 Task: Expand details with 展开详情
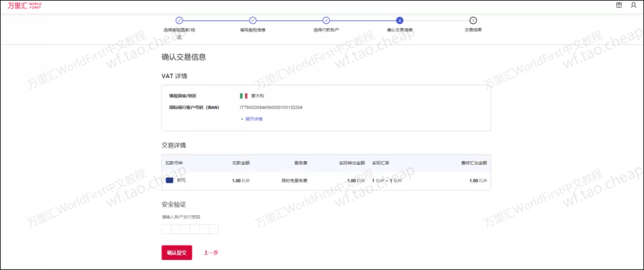click(x=252, y=119)
